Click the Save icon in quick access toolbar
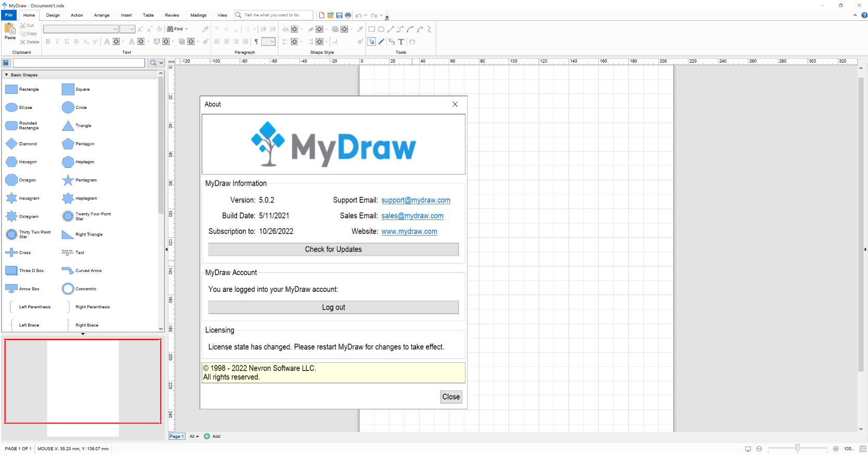This screenshot has height=454, width=868. pos(339,15)
